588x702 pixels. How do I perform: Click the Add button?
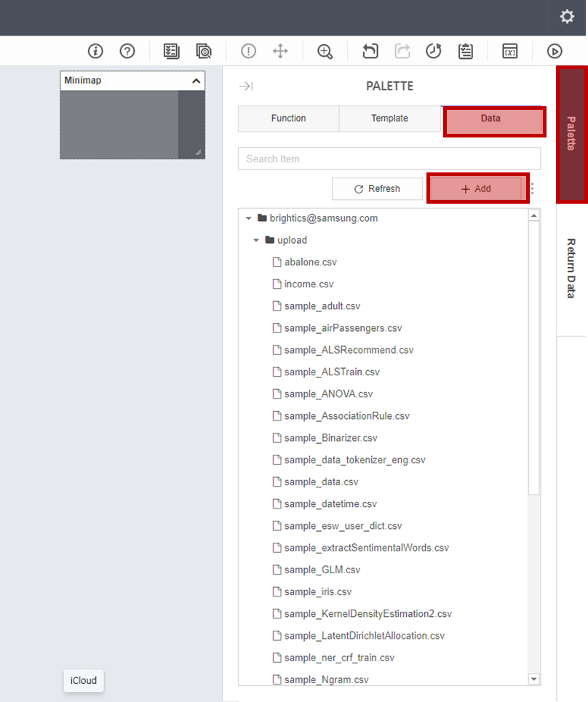(x=476, y=189)
